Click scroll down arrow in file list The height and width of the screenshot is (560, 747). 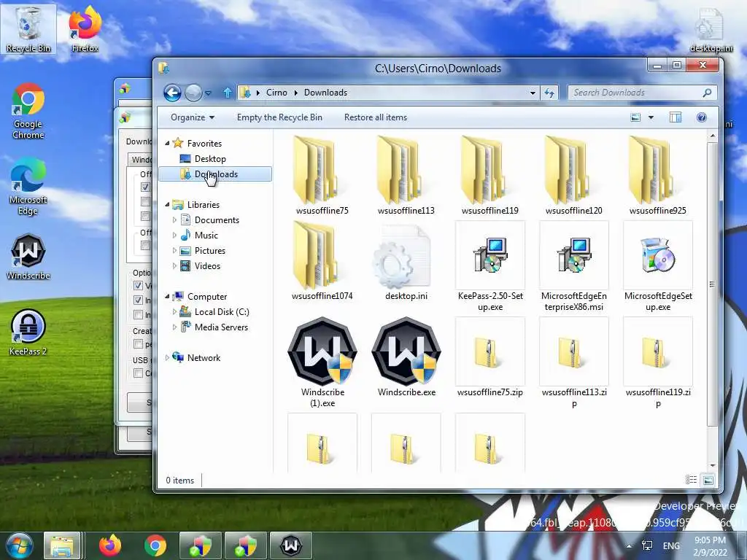[712, 466]
